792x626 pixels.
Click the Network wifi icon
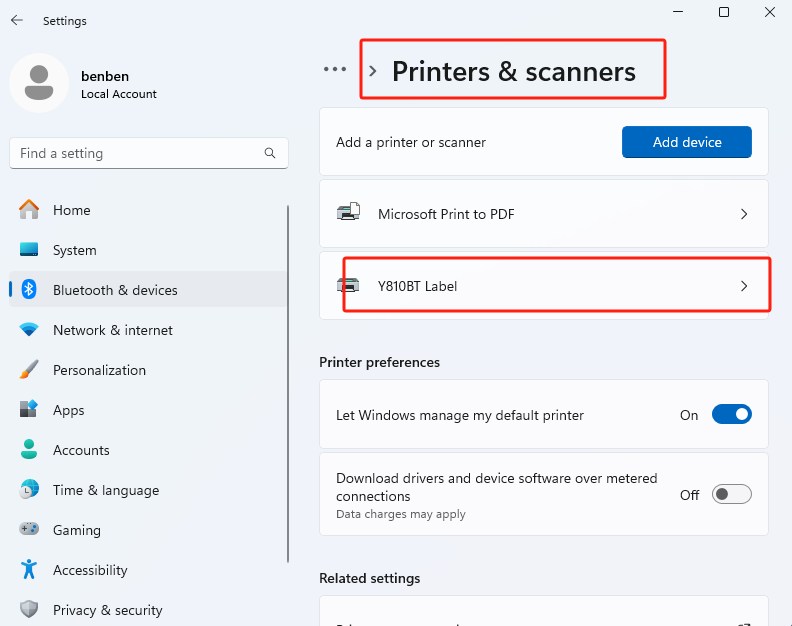click(29, 329)
